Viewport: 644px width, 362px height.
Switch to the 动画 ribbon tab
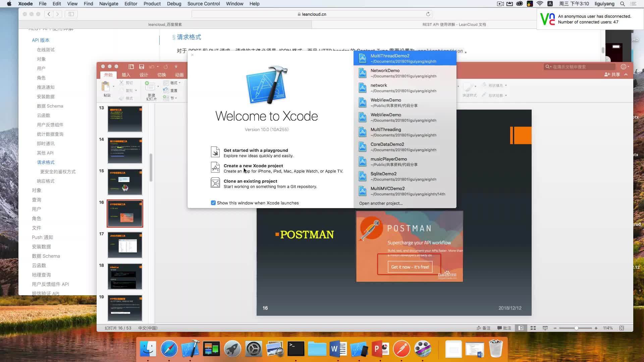179,75
